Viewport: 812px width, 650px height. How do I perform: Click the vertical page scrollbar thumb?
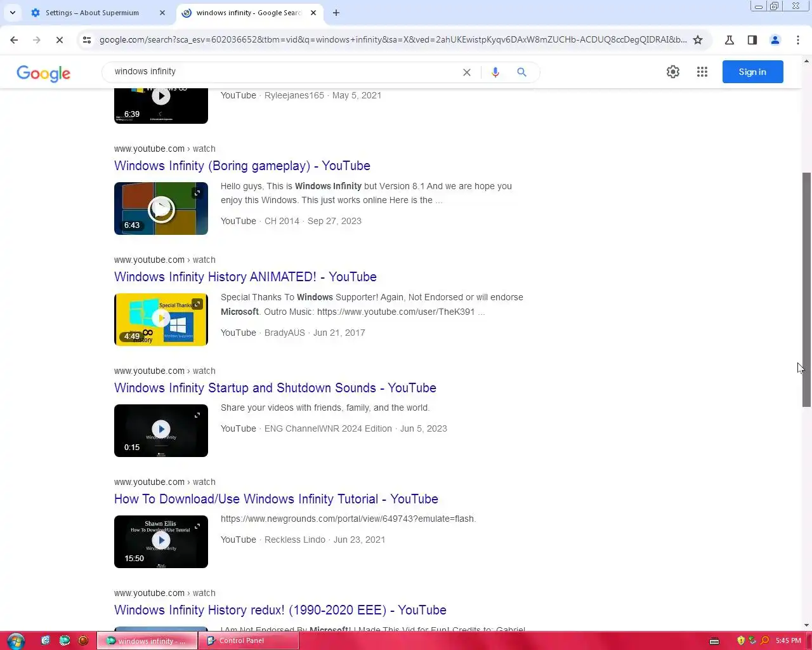pyautogui.click(x=807, y=289)
